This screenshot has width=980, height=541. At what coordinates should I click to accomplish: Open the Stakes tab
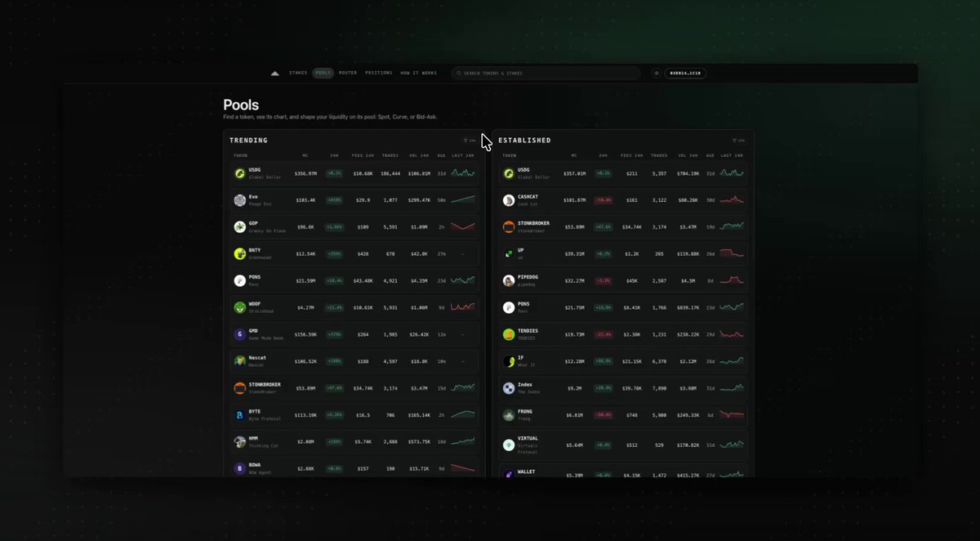point(298,74)
